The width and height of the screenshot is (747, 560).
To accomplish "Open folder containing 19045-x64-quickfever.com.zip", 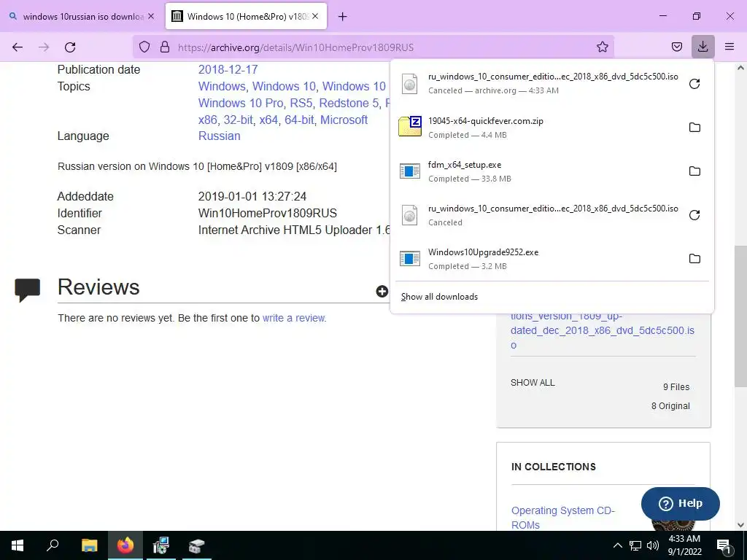I will (694, 127).
